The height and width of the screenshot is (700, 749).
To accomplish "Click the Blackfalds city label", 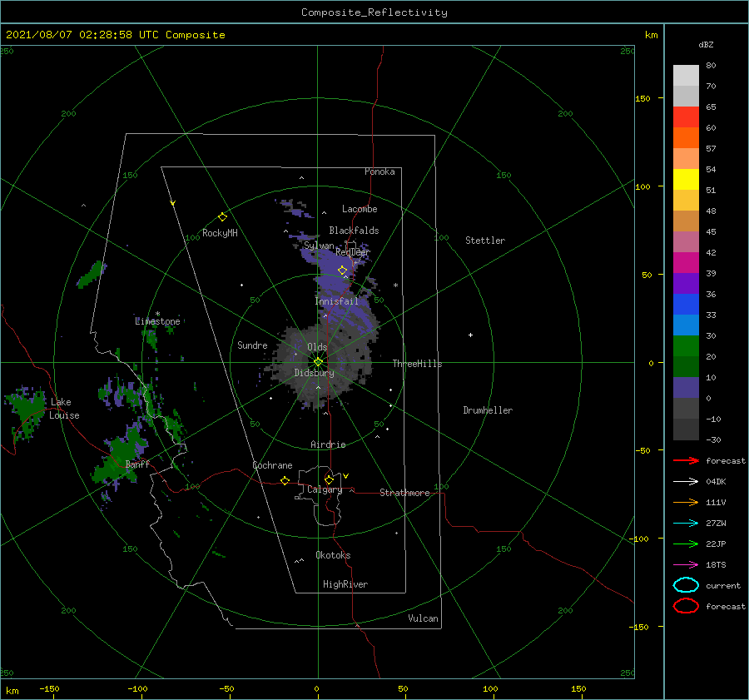I will (x=354, y=231).
